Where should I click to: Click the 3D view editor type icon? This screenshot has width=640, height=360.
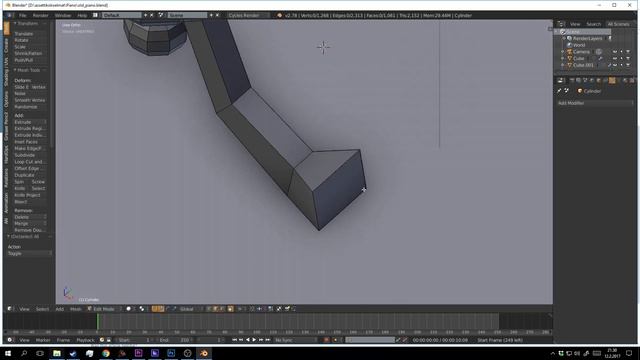coord(10,309)
